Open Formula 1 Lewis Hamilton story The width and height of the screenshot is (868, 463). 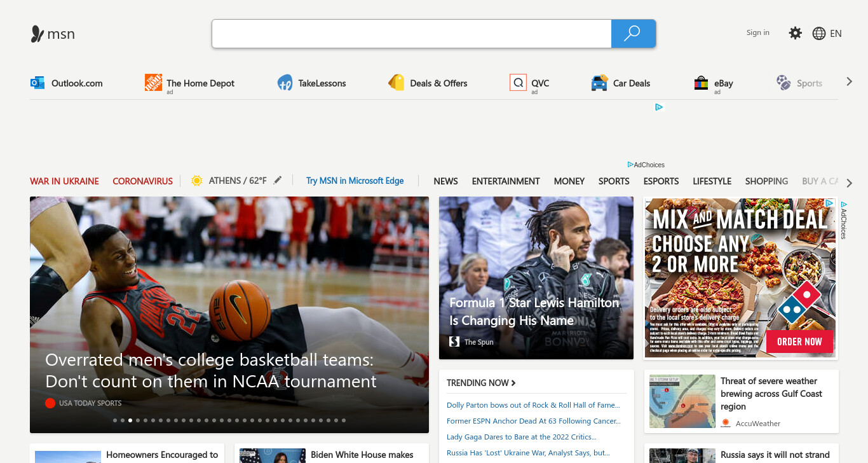pos(534,312)
